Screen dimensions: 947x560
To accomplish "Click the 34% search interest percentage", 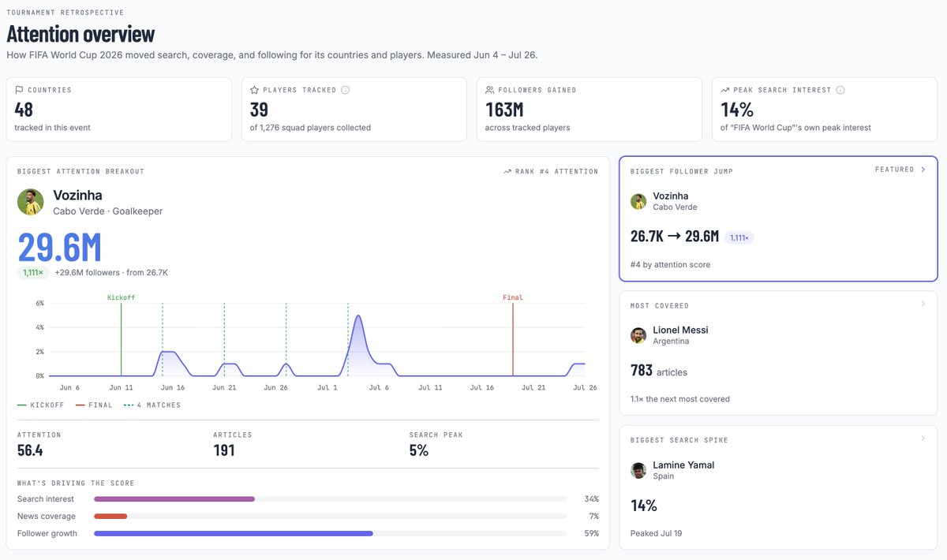I will pos(591,499).
